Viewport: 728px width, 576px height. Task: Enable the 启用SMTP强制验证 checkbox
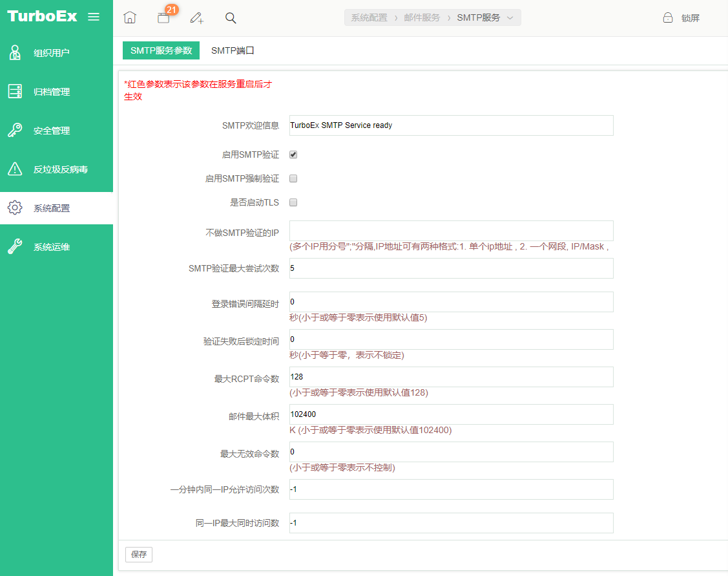point(293,179)
